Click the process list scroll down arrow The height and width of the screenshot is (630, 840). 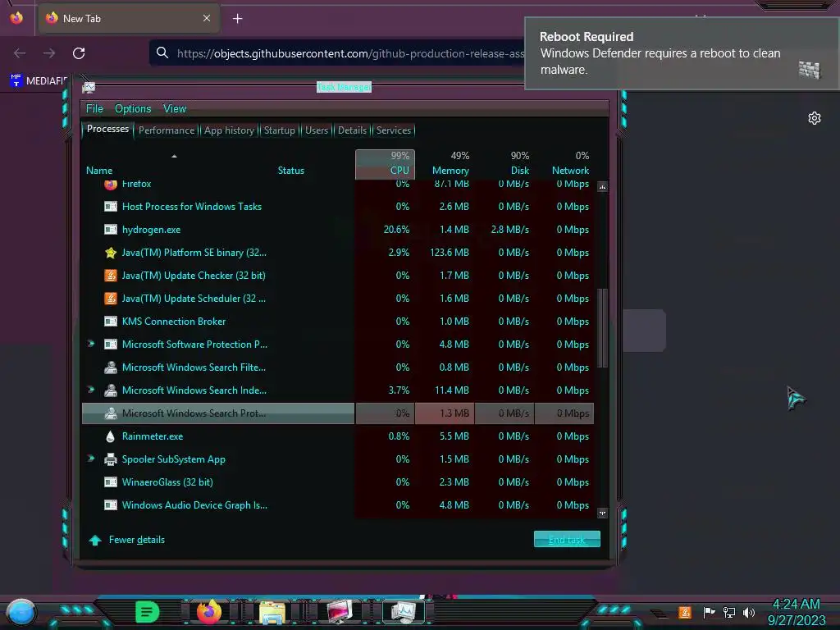(602, 513)
